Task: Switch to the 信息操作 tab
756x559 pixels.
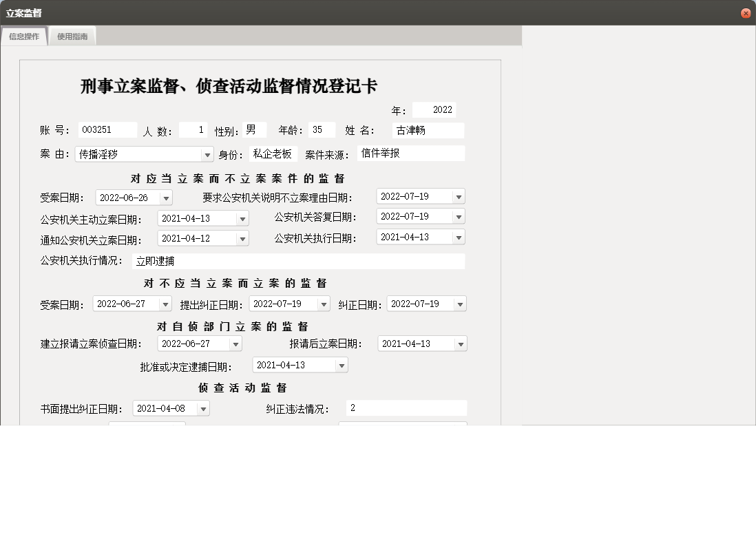Action: [x=24, y=36]
